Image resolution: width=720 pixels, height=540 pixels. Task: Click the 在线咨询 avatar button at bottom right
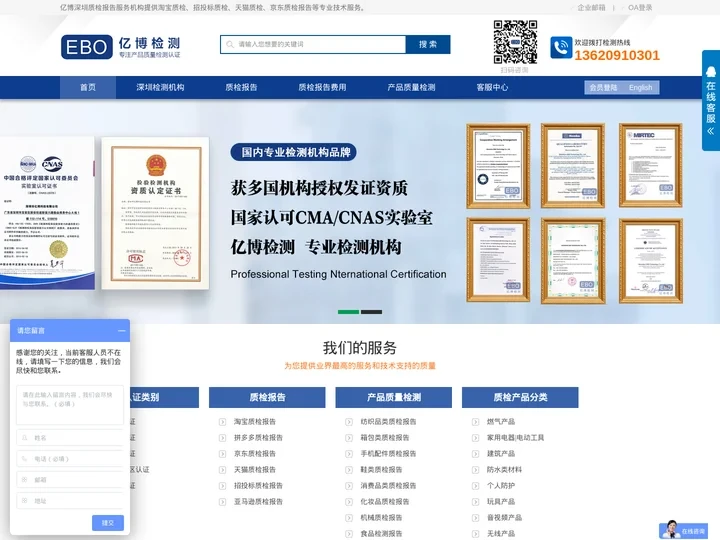pos(683,530)
